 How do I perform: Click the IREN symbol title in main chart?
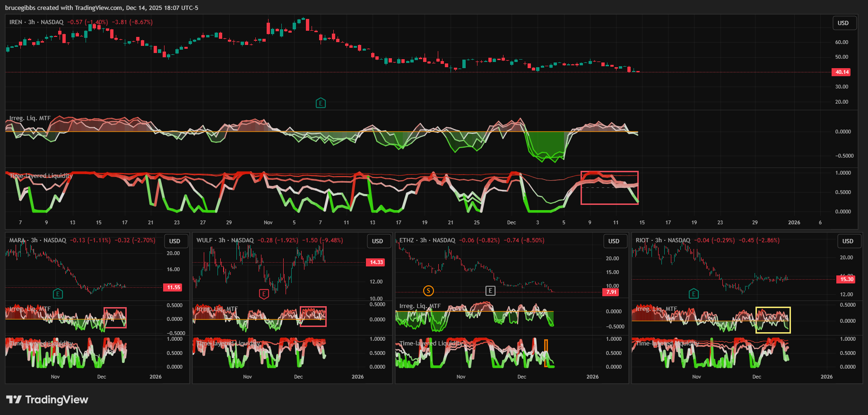[x=16, y=22]
